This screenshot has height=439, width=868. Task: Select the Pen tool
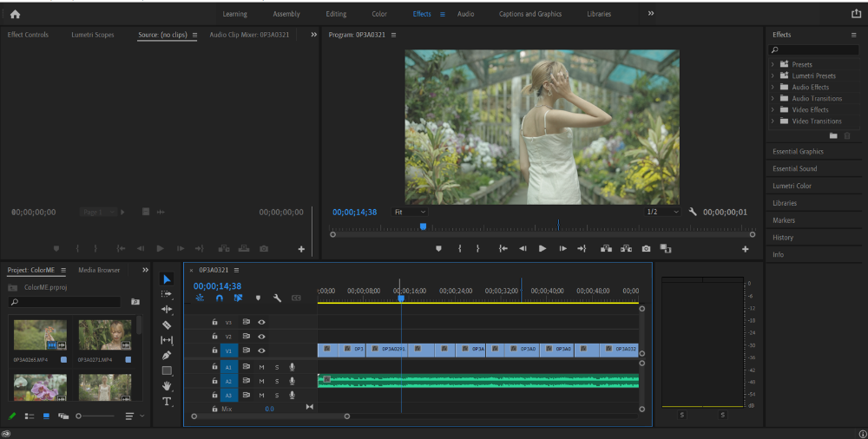167,355
